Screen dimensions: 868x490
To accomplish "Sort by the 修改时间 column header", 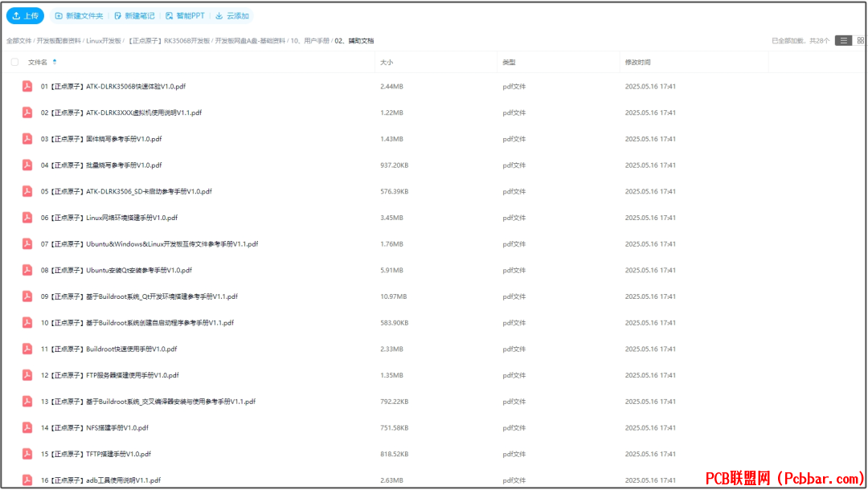I will tap(637, 63).
